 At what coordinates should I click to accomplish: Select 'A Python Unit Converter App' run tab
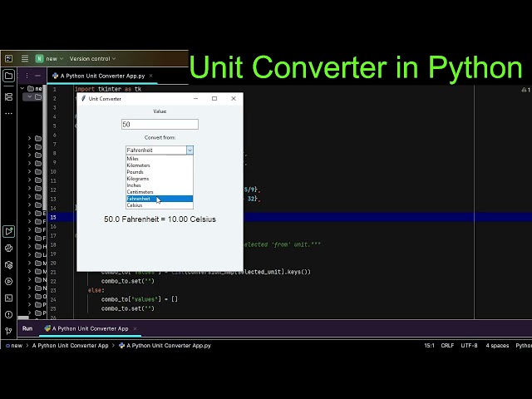pyautogui.click(x=90, y=328)
